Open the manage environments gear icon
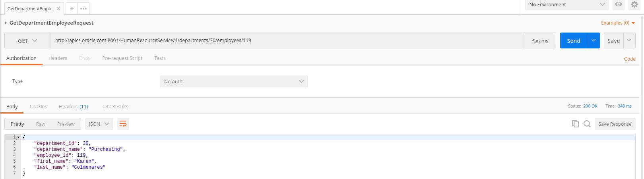 [x=634, y=5]
